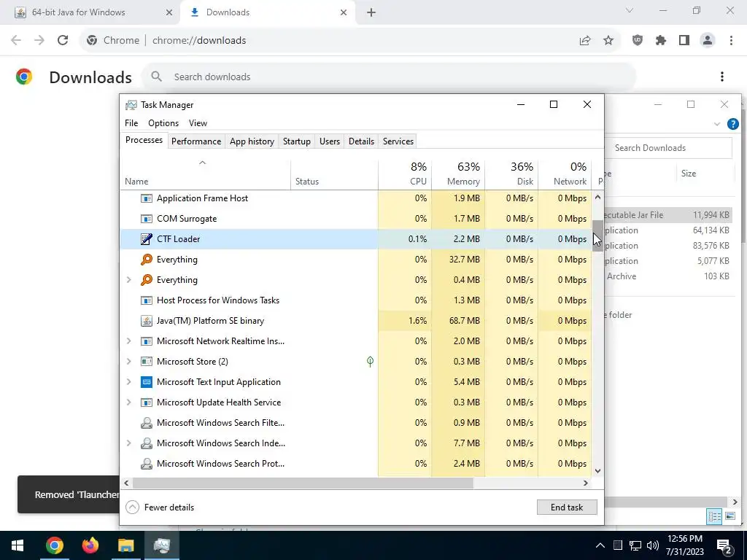
Task: Click the process list scroll down arrow
Action: [598, 471]
